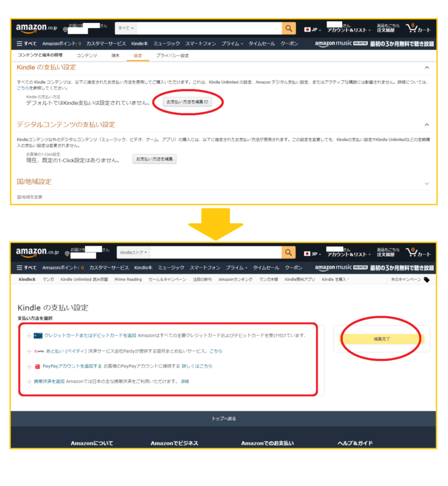Open Amazonランキング subnav item
The width and height of the screenshot is (448, 486).
coord(235,280)
